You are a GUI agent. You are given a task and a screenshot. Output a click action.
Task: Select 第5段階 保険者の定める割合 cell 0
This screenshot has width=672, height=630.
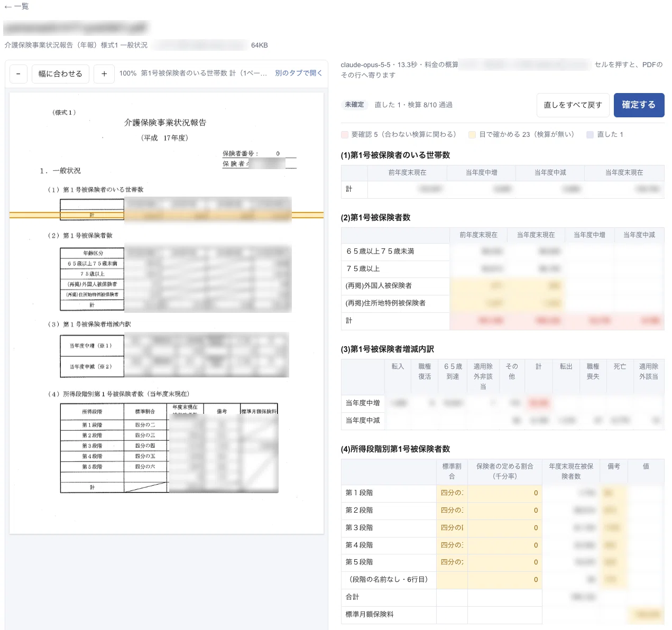505,562
